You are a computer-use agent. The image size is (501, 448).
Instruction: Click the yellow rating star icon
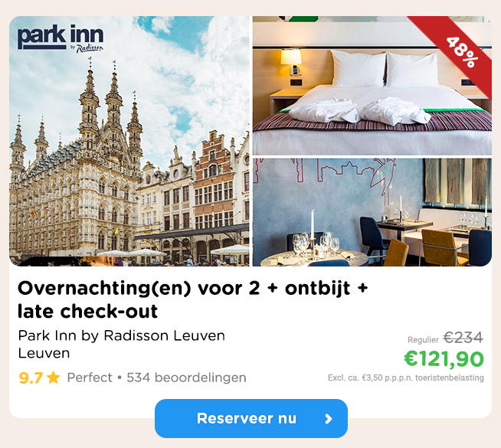(53, 378)
